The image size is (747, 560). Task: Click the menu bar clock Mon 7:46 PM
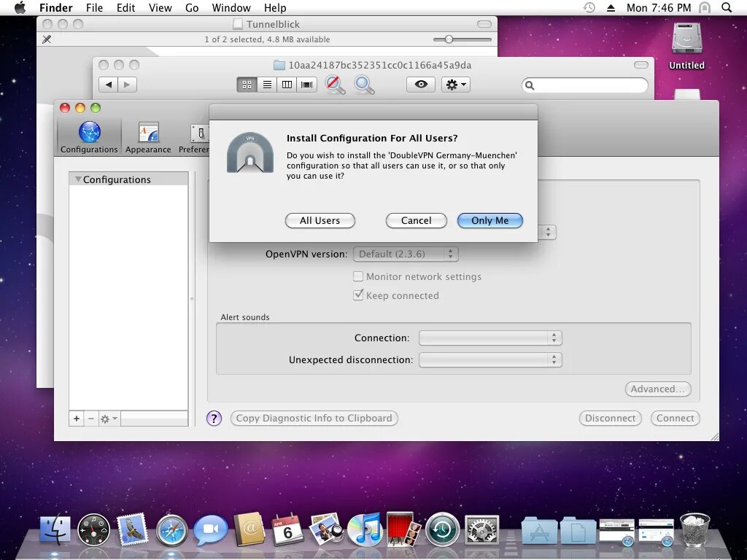coord(659,7)
